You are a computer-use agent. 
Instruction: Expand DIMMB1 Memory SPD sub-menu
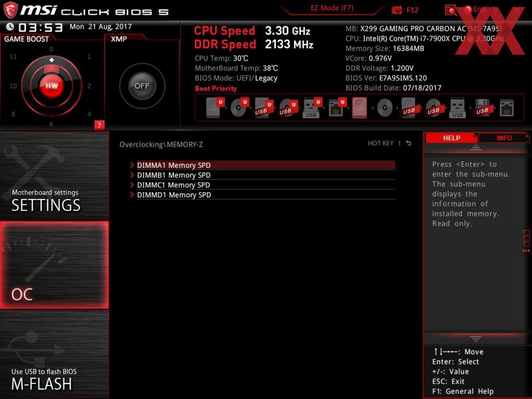pyautogui.click(x=262, y=175)
